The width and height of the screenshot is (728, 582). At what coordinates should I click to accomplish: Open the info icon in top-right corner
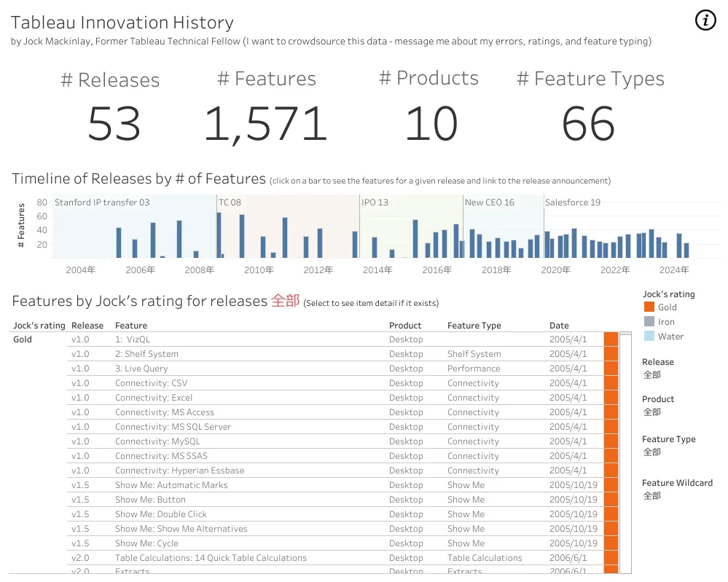click(705, 20)
